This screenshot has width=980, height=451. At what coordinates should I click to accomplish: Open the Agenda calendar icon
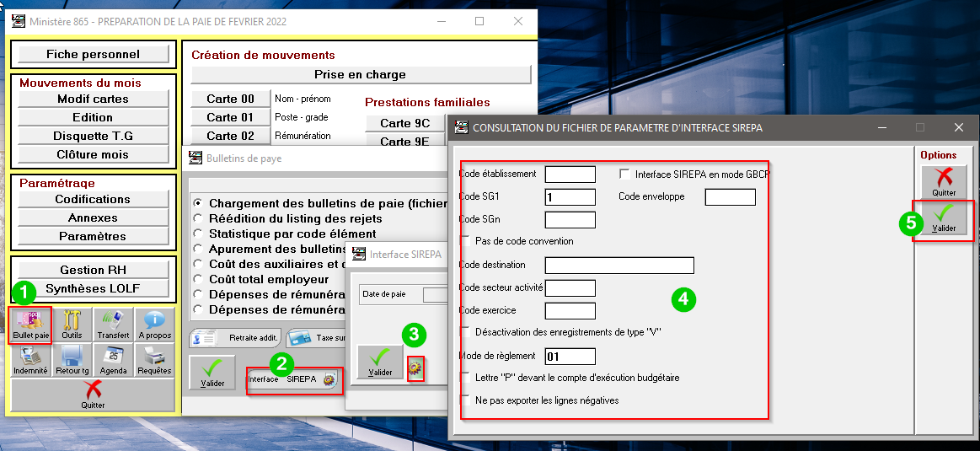point(113,360)
